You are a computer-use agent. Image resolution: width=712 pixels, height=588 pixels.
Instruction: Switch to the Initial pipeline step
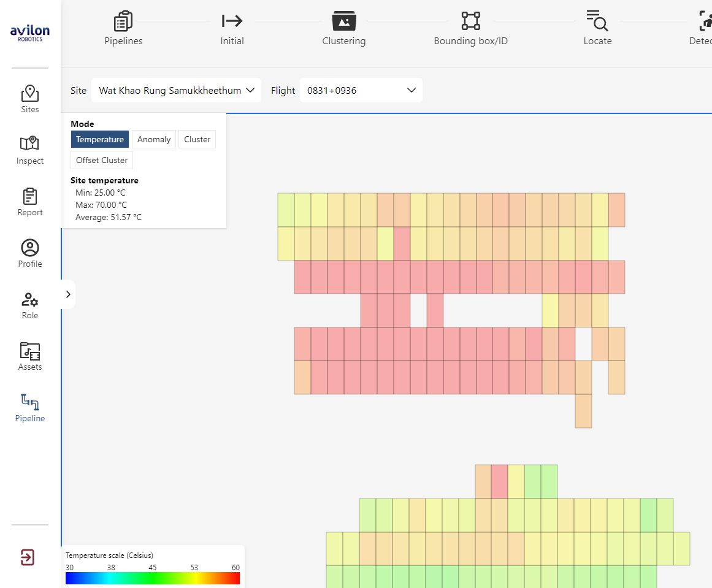pyautogui.click(x=232, y=29)
